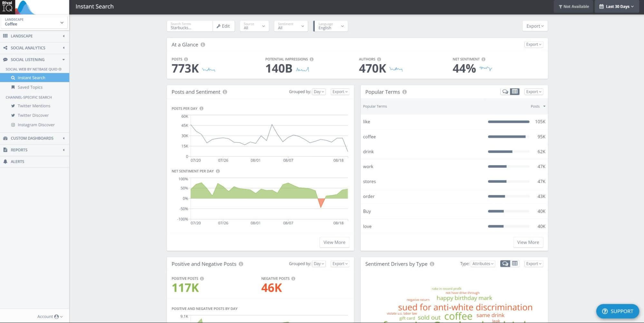The height and width of the screenshot is (323, 644).
Task: Select the Instant Search sidebar icon
Action: pos(13,77)
